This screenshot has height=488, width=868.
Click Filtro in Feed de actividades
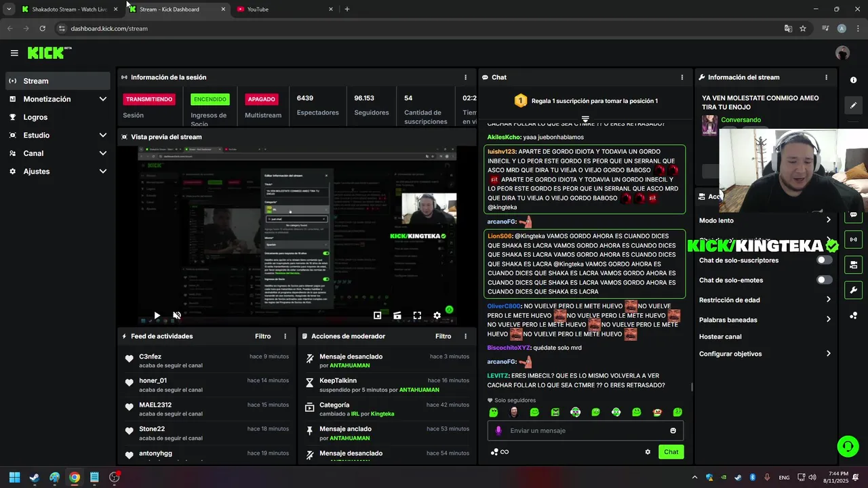(262, 336)
